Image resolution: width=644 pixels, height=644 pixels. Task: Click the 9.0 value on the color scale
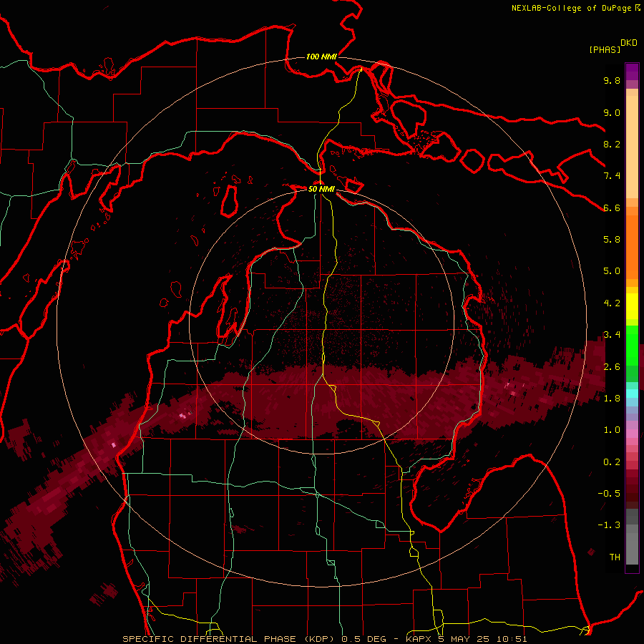612,112
